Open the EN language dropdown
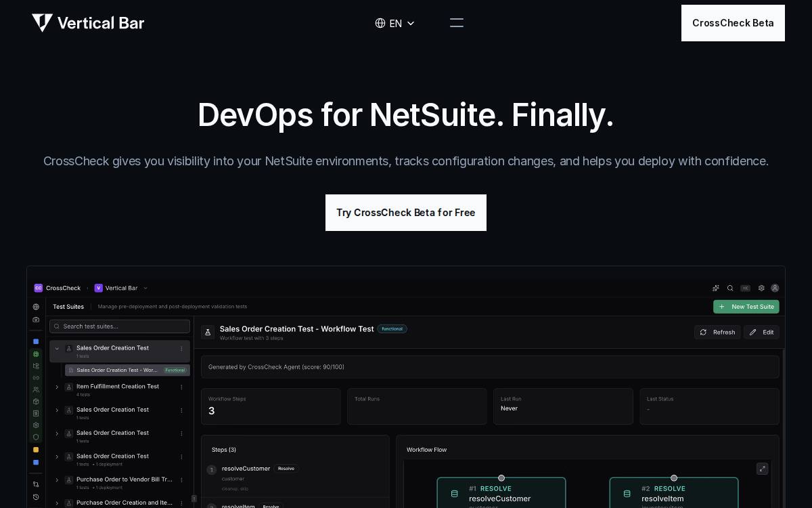 click(x=395, y=23)
